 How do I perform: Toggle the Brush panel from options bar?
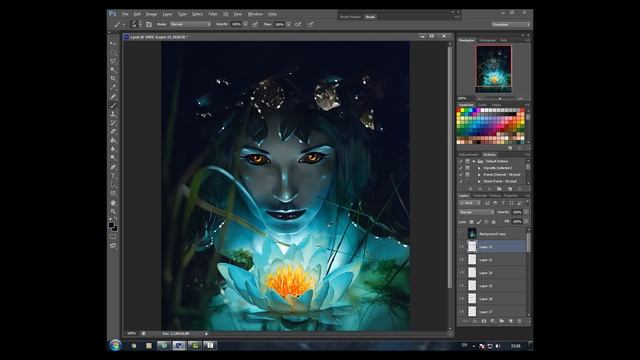pyautogui.click(x=149, y=24)
